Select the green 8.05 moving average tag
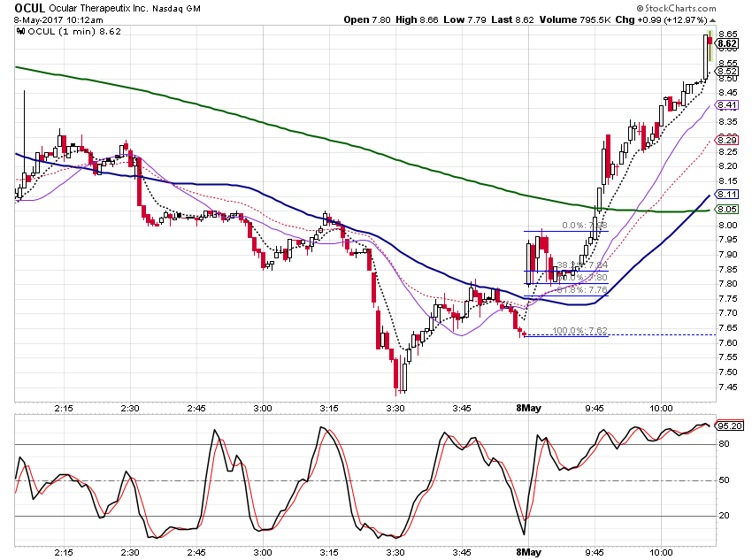 pos(727,209)
